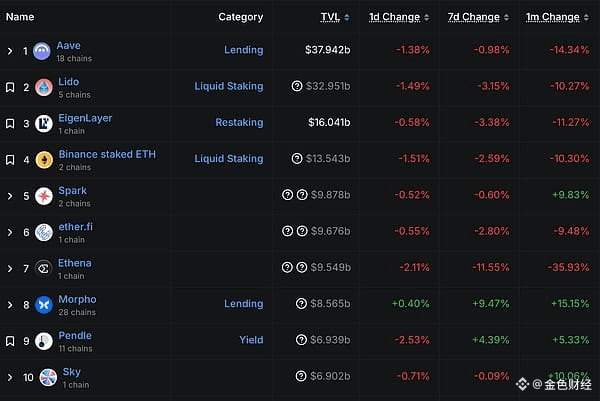Open the Ethena protocol link
600x401 pixels.
click(x=74, y=263)
